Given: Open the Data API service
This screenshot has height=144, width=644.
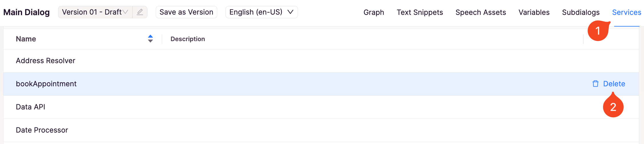Looking at the screenshot, I should point(321,107).
